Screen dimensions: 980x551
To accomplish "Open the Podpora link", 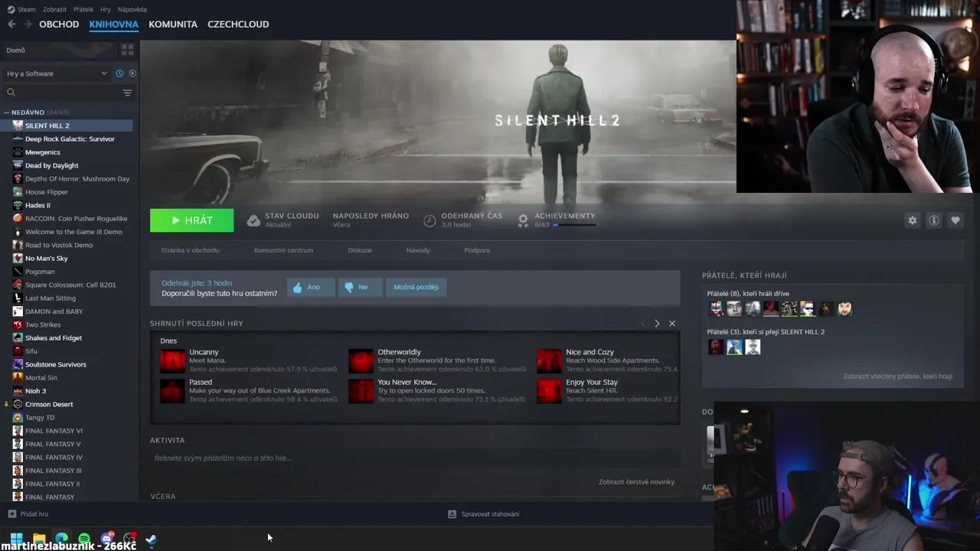I will click(x=477, y=250).
